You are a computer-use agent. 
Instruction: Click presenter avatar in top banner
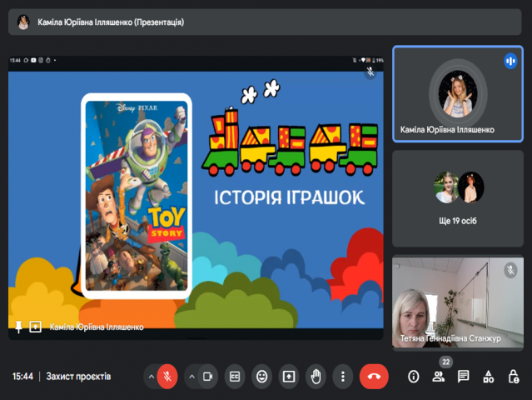[23, 22]
